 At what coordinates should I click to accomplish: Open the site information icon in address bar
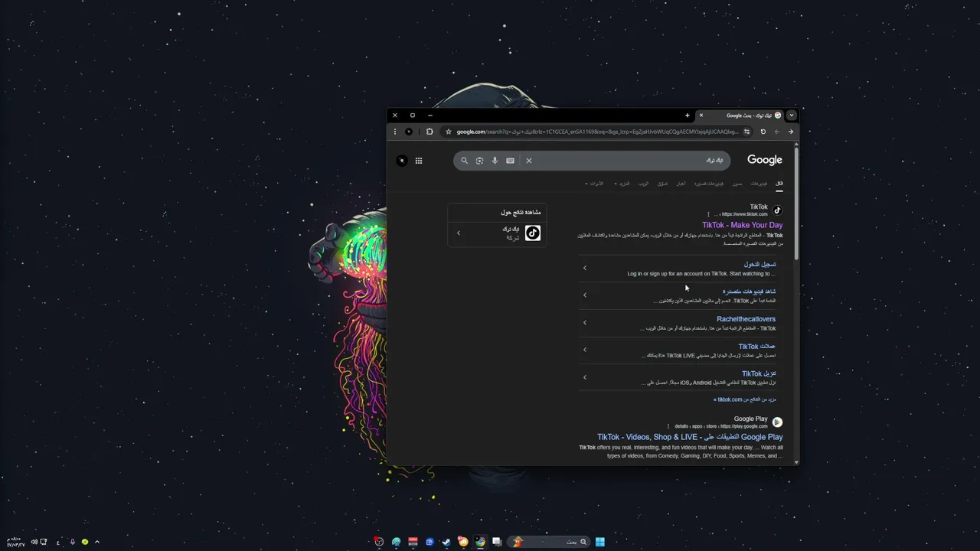746,132
